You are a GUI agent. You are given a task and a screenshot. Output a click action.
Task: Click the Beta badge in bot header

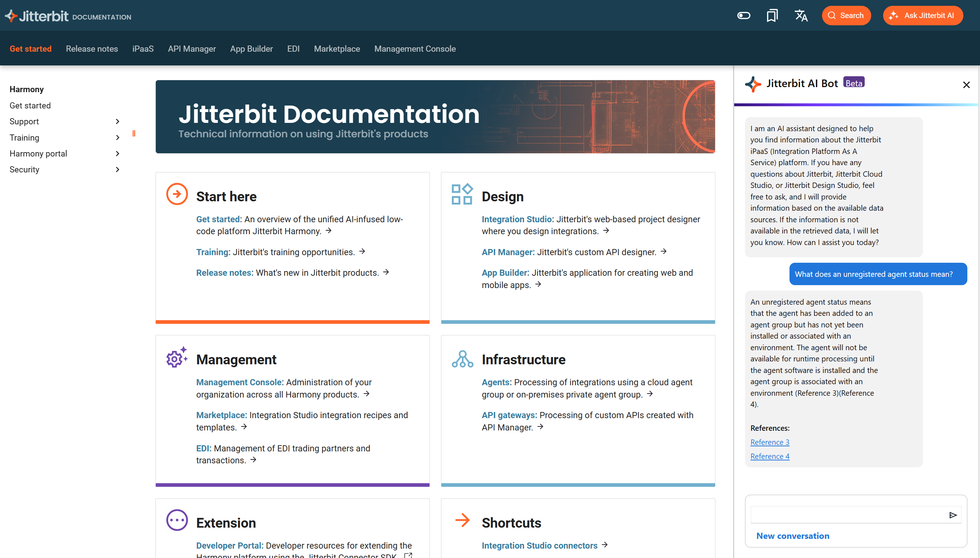[x=853, y=83]
